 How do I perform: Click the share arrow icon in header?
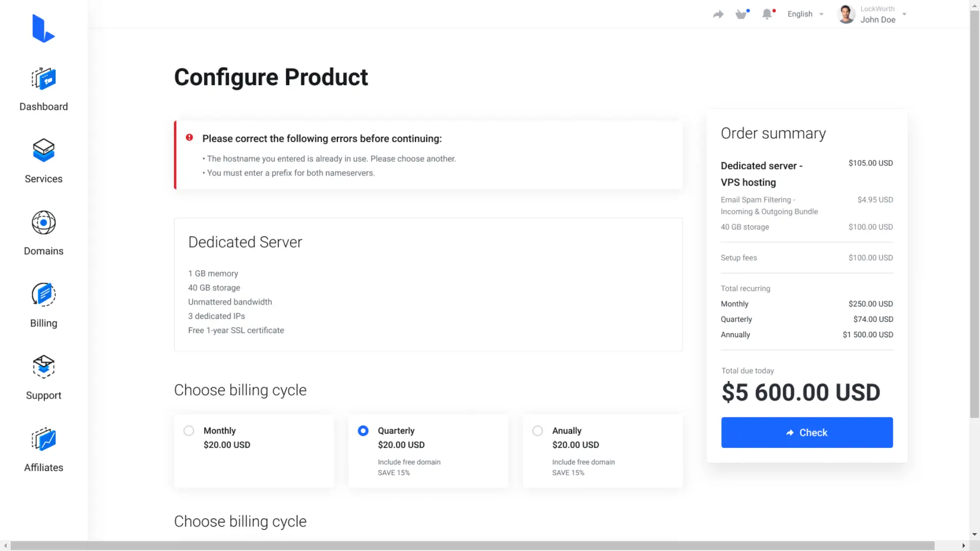718,14
